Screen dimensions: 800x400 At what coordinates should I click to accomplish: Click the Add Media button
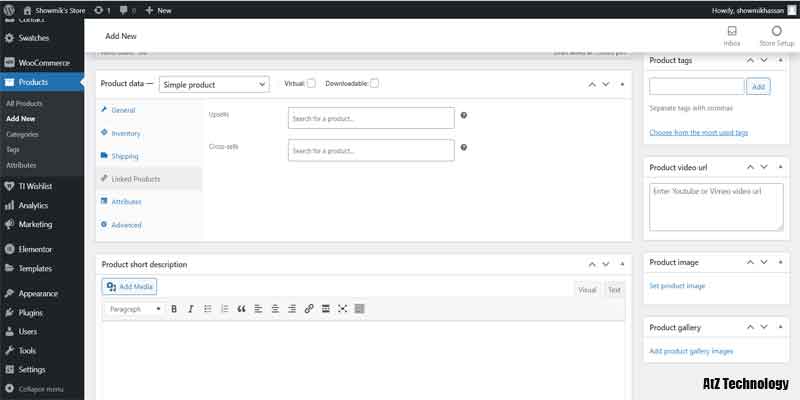[130, 286]
